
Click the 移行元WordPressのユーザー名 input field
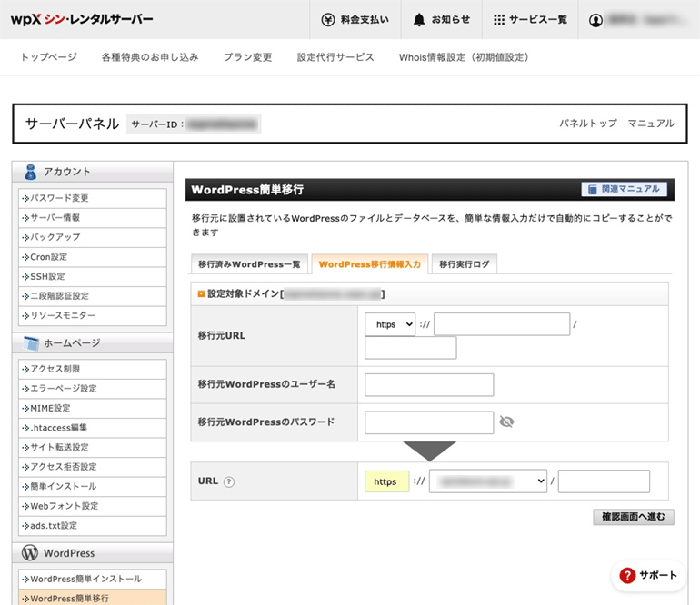(429, 384)
